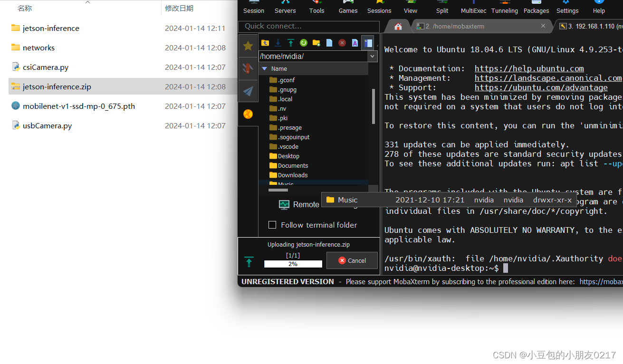This screenshot has width=623, height=364.
Task: Click the upload progress bar at 2%
Action: (x=293, y=264)
